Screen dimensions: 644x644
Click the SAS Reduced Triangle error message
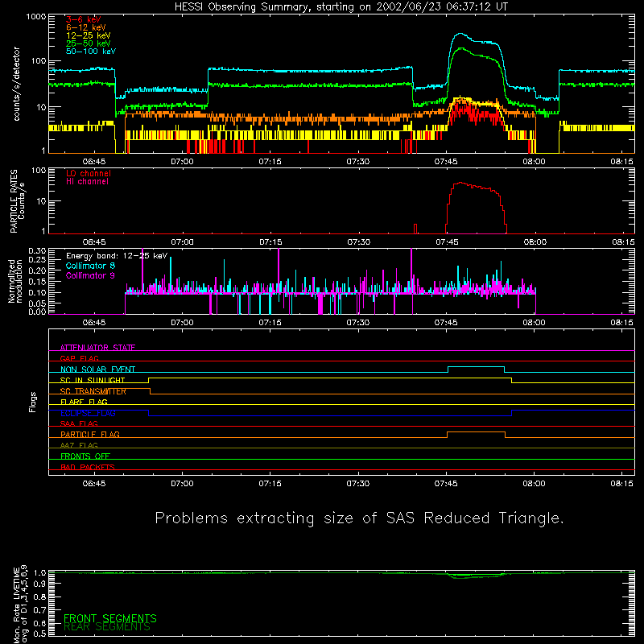pos(359,518)
